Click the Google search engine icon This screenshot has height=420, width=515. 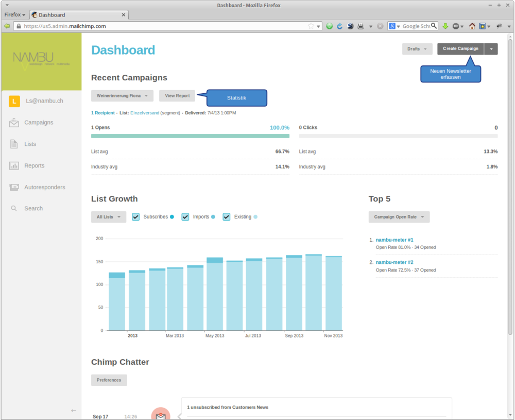click(x=392, y=26)
